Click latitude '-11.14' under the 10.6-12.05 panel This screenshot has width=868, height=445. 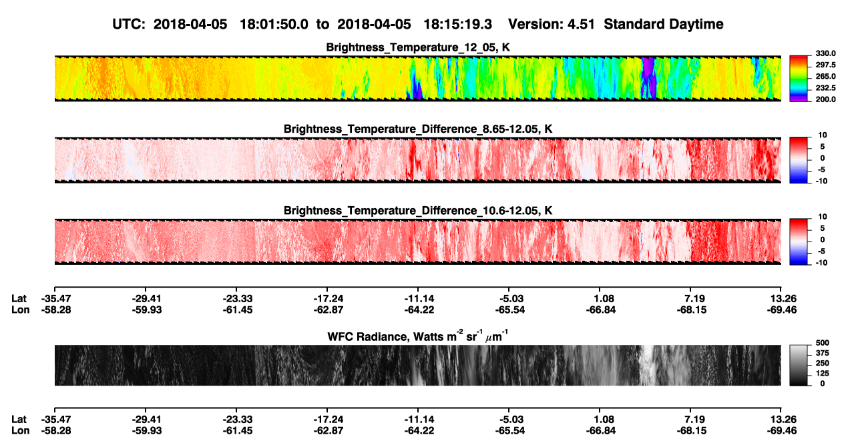[418, 298]
